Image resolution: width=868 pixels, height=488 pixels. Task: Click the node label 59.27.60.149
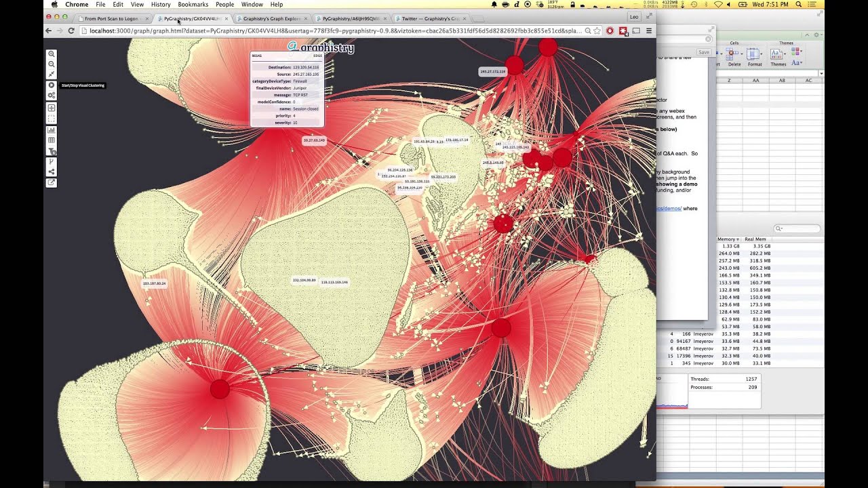coord(314,140)
